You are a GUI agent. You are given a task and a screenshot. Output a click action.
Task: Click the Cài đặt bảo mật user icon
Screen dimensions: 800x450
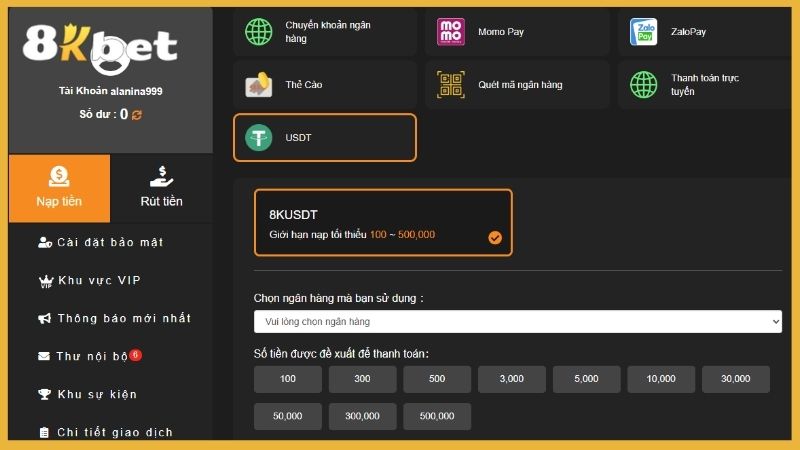coord(45,242)
